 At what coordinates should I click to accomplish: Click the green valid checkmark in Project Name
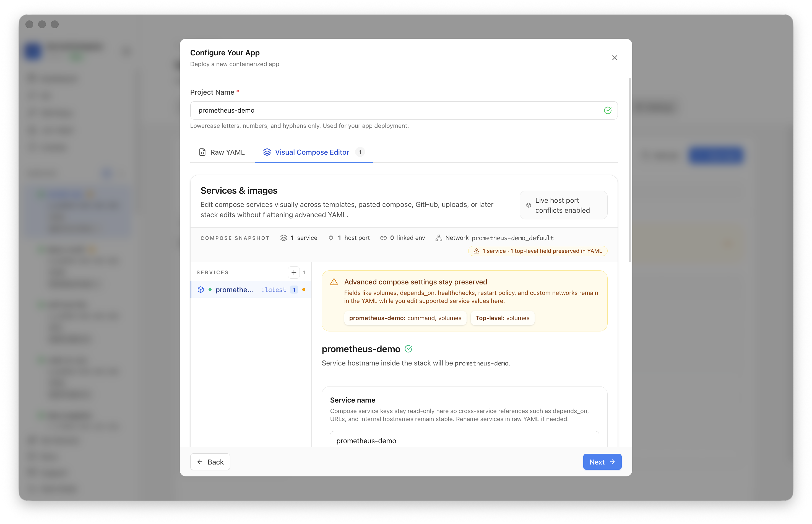[x=607, y=110]
